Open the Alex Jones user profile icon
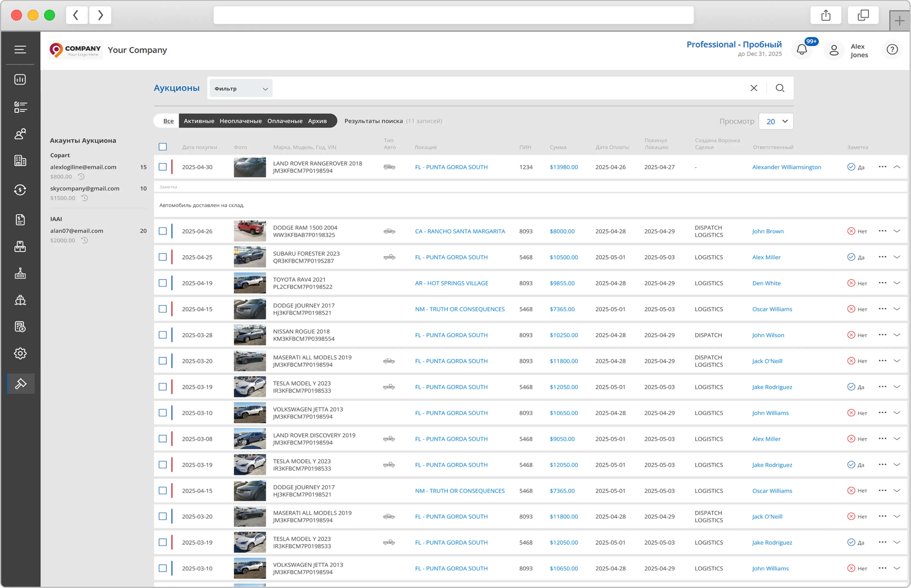Viewport: 911px width, 588px height. coord(834,50)
